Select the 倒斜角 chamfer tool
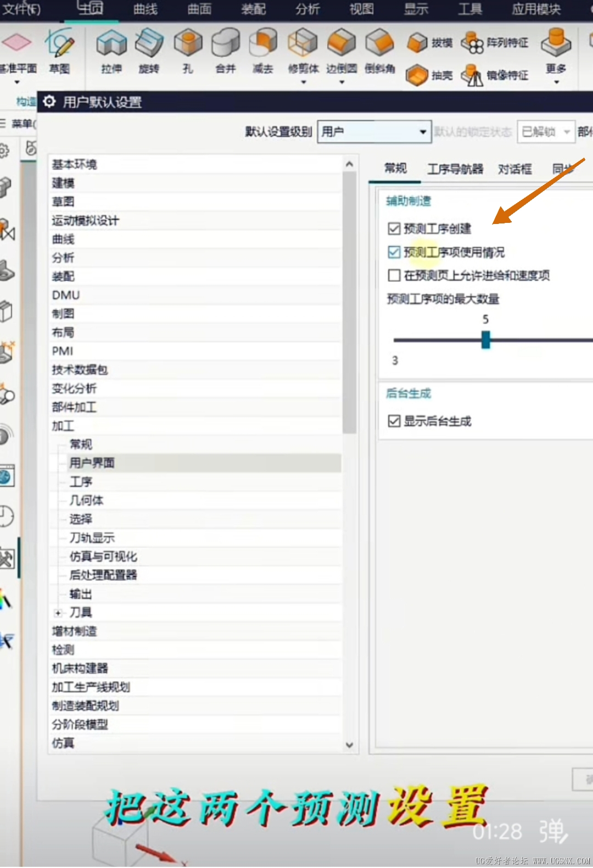 tap(380, 51)
